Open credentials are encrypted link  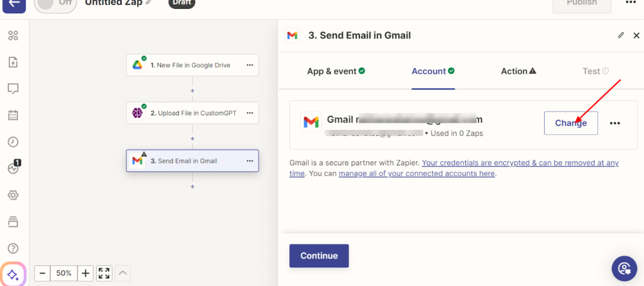tap(454, 168)
